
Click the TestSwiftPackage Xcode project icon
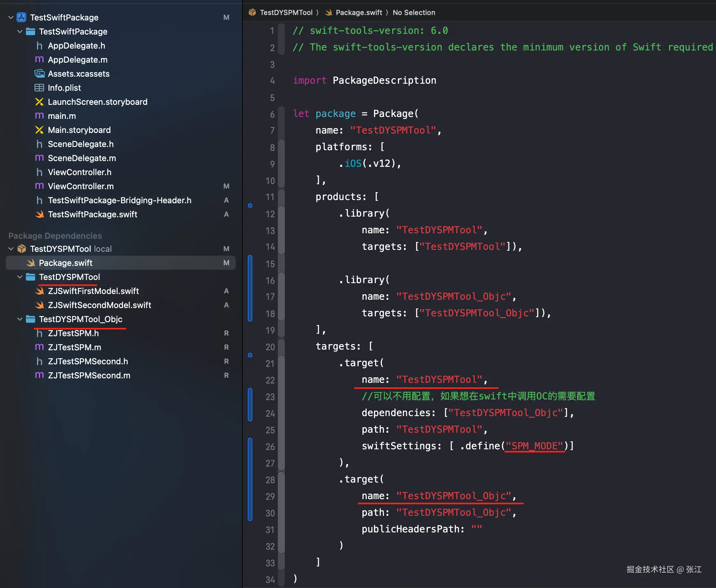coord(21,17)
